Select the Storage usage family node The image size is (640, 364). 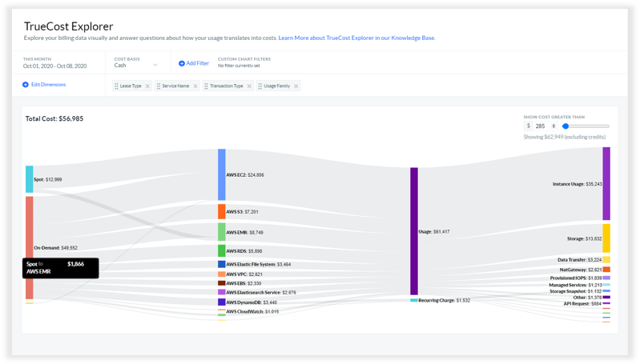pyautogui.click(x=606, y=238)
